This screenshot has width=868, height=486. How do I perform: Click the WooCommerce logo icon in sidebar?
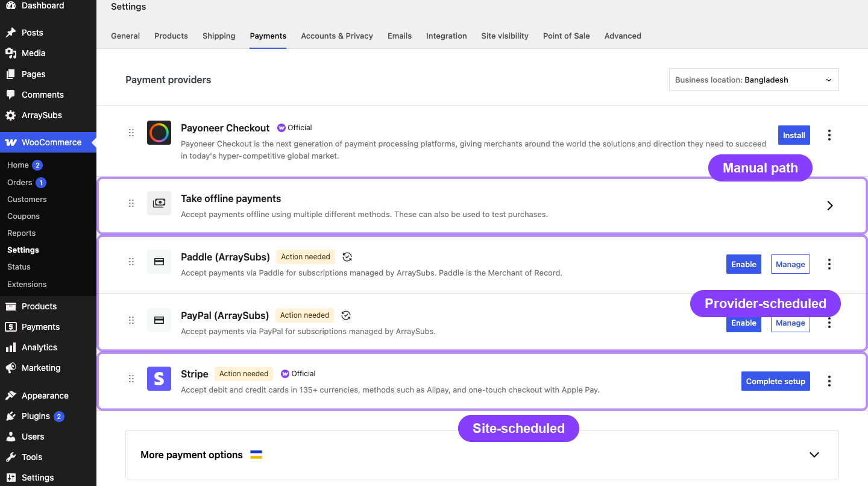coord(10,142)
